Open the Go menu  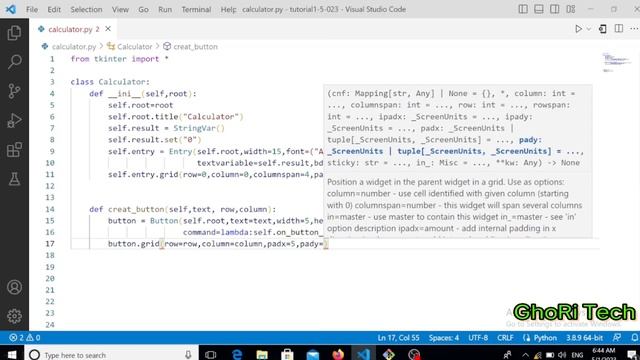coord(143,9)
